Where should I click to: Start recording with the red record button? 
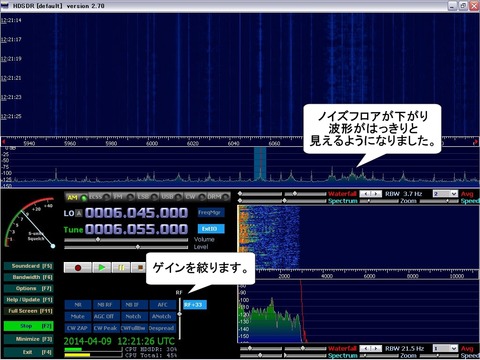[78, 267]
